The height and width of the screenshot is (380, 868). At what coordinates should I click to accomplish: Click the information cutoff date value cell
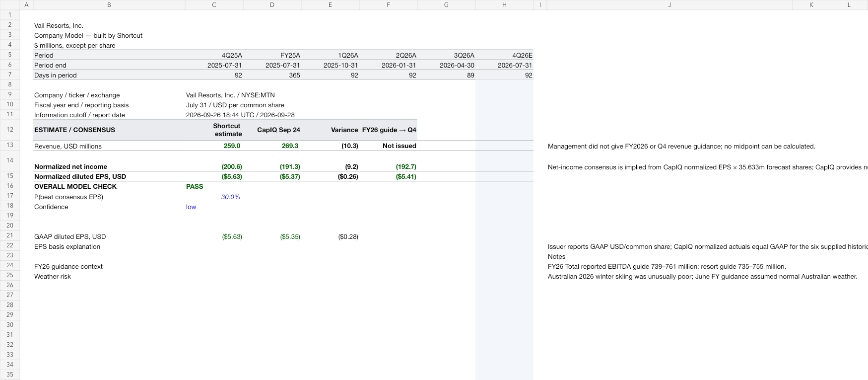240,115
